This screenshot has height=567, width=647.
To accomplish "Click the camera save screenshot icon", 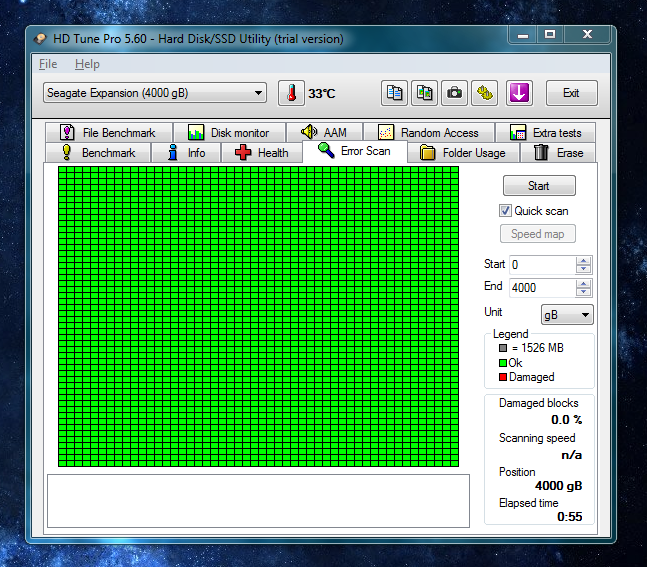I will (x=454, y=93).
